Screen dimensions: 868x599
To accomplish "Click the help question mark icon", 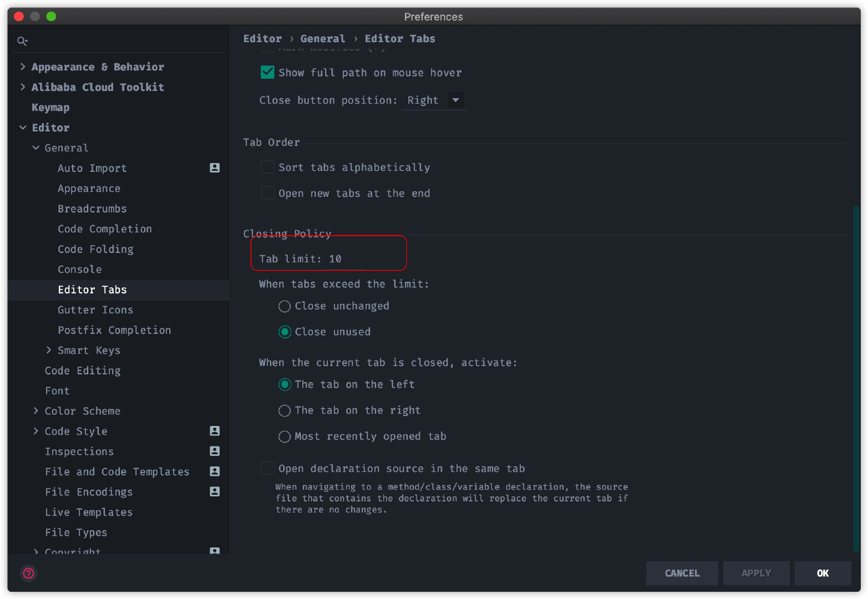I will coord(29,573).
